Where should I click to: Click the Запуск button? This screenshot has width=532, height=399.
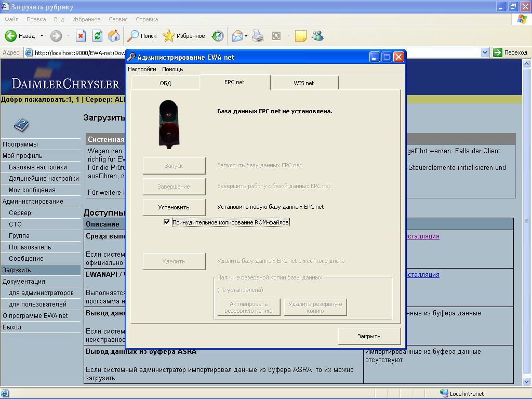174,166
